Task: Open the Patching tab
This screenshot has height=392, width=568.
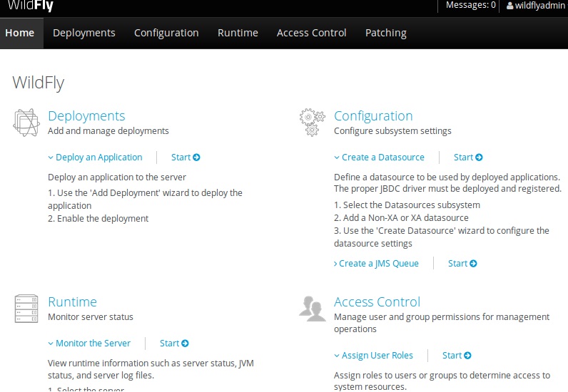Action: (x=386, y=33)
